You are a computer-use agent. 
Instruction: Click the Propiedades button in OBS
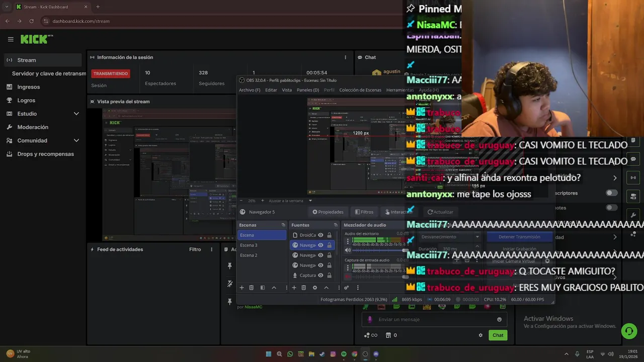[x=328, y=212]
